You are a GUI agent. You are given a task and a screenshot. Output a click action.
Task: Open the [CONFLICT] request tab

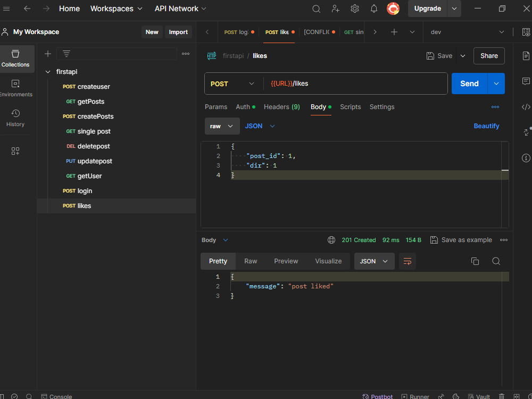pos(319,32)
